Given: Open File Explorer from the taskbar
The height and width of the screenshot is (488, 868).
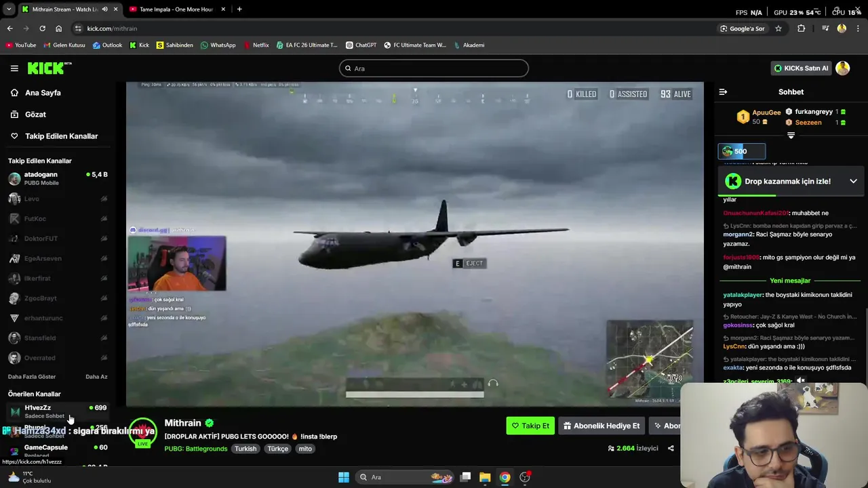Looking at the screenshot, I should pos(485,477).
